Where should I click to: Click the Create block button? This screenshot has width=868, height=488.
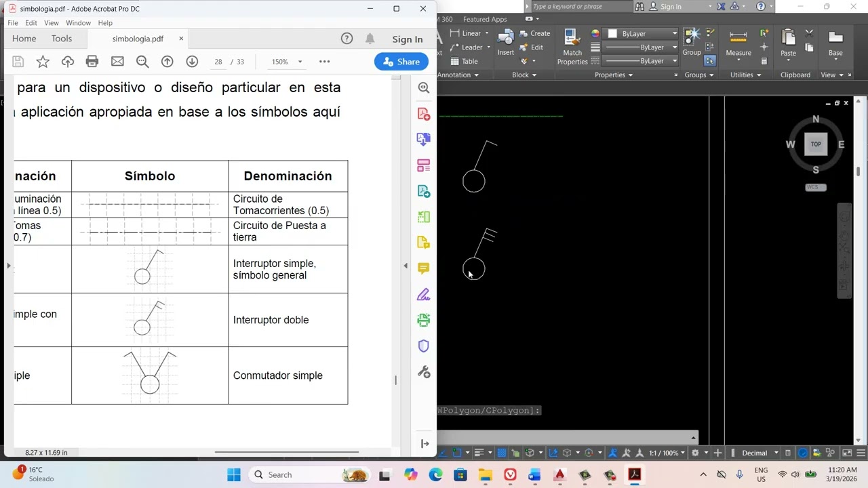pos(534,33)
